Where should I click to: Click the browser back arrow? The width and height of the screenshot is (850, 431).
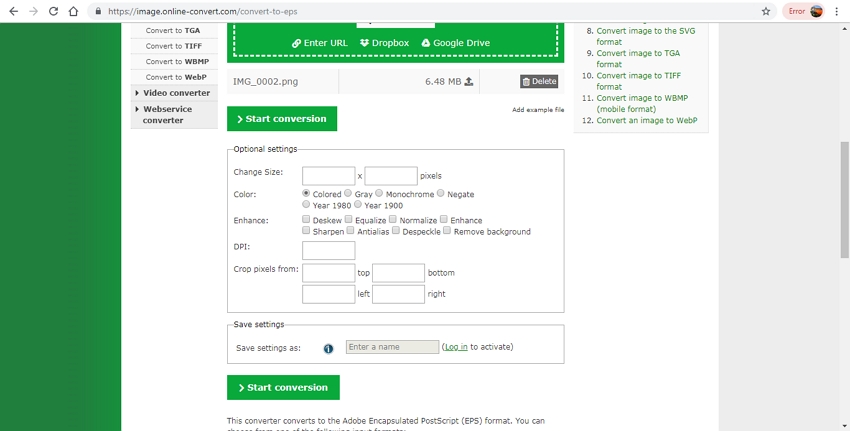pyautogui.click(x=13, y=11)
